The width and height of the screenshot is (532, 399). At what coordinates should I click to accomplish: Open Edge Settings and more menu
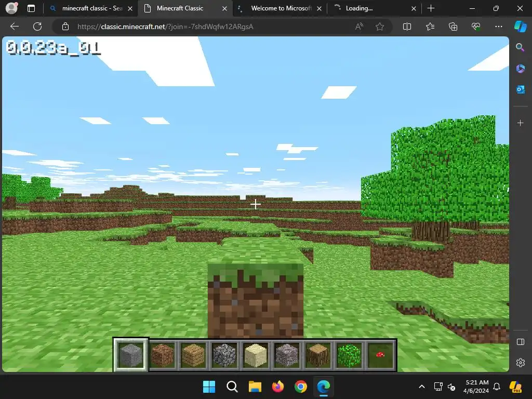tap(498, 26)
